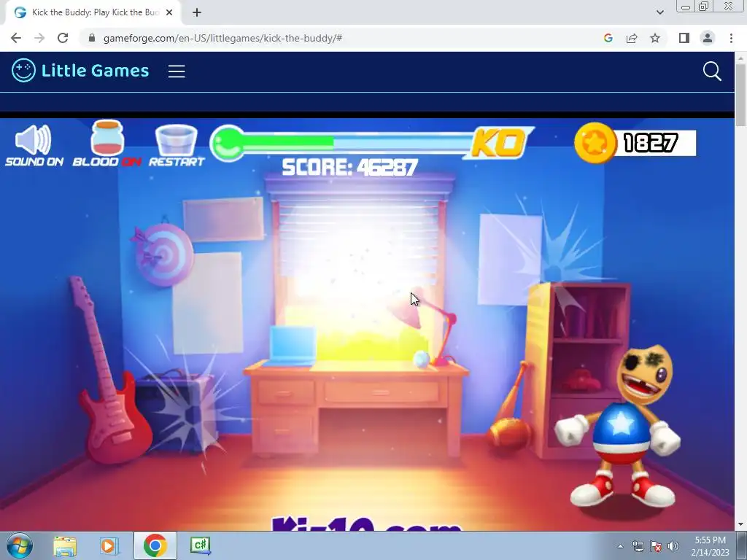Viewport: 747px width, 560px height.
Task: Click the dartboard on the wall
Action: (164, 254)
